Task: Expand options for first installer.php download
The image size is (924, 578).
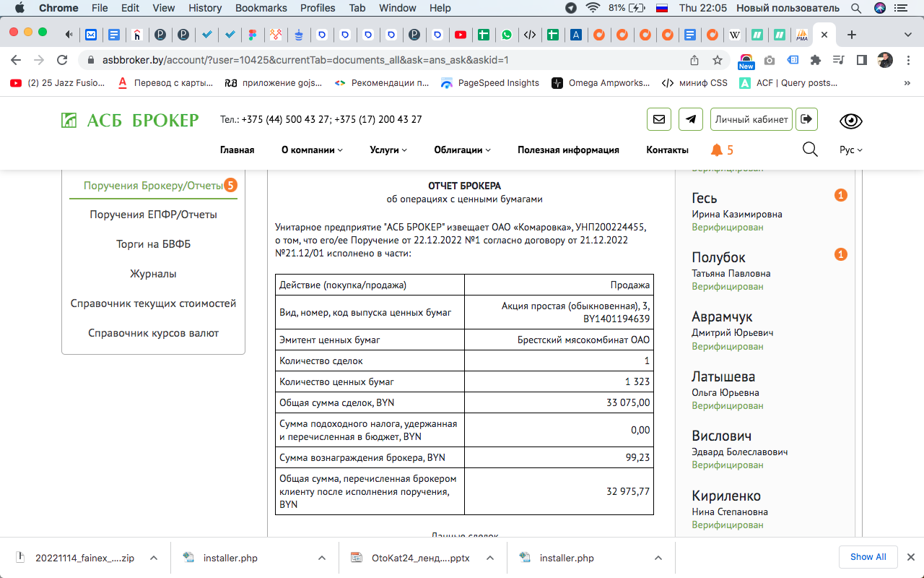Action: point(321,558)
